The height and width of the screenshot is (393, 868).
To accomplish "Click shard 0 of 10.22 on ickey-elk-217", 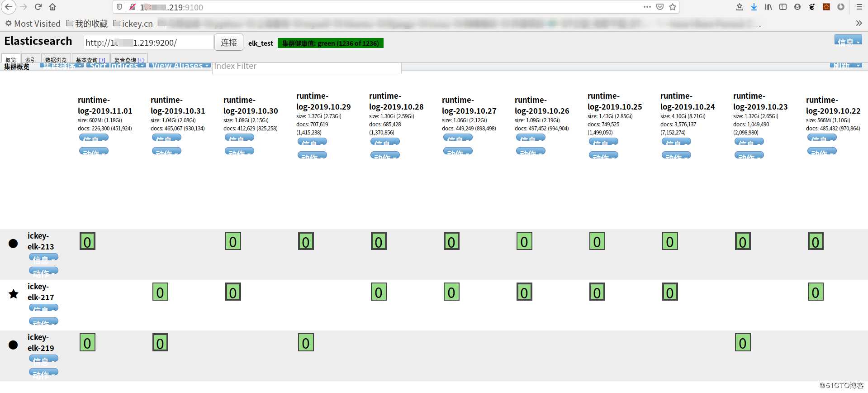I will point(816,292).
